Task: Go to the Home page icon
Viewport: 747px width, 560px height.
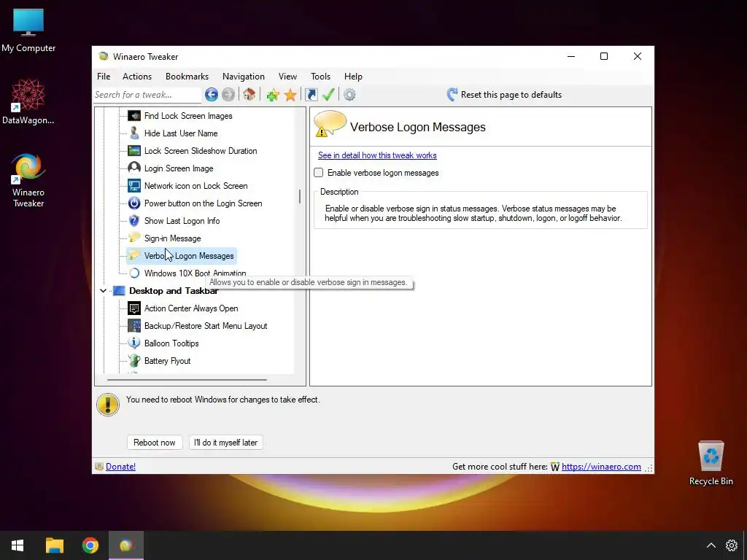Action: pos(249,94)
